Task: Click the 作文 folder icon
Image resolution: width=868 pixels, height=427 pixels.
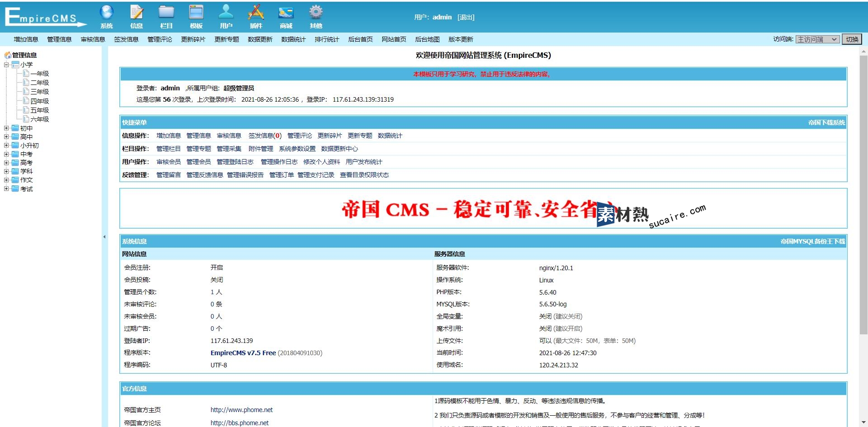Action: 15,180
